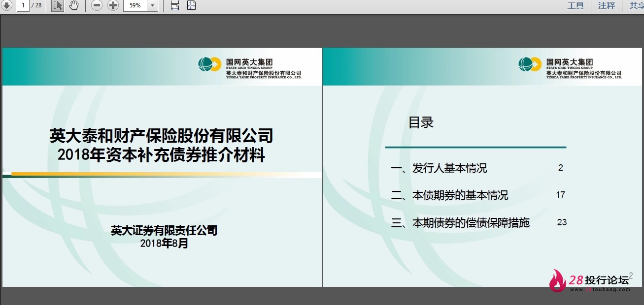
Task: Click the date '2018年8月' on the cover
Action: 164,243
